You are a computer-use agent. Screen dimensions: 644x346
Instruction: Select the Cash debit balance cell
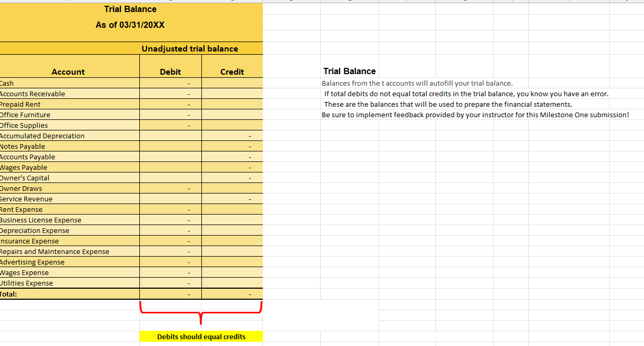[x=170, y=83]
